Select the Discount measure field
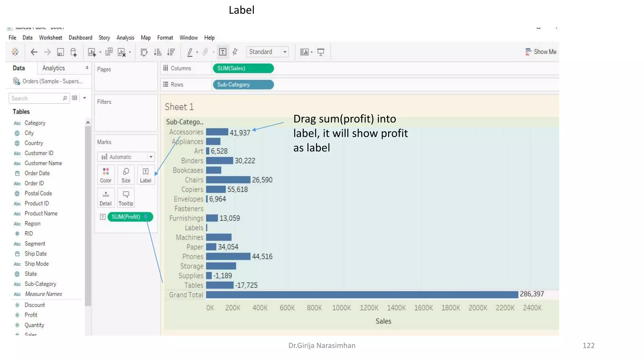 (x=35, y=305)
